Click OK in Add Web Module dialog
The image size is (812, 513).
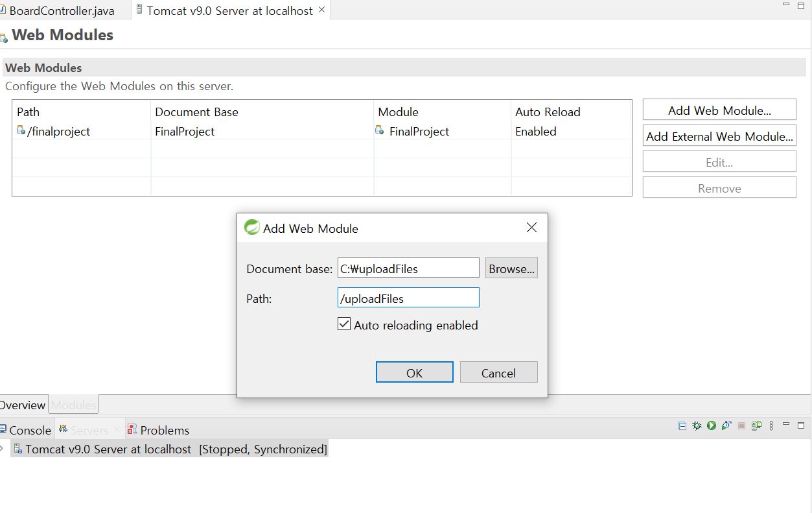(x=415, y=372)
